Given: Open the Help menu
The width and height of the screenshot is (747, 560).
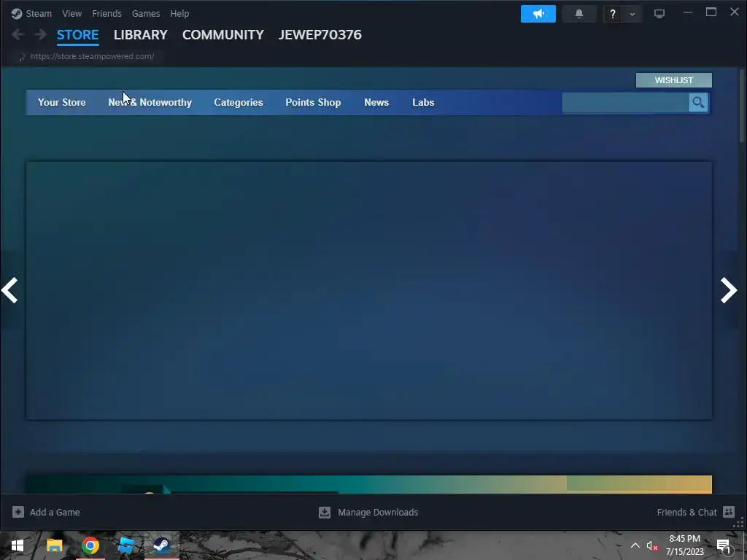Looking at the screenshot, I should point(179,13).
